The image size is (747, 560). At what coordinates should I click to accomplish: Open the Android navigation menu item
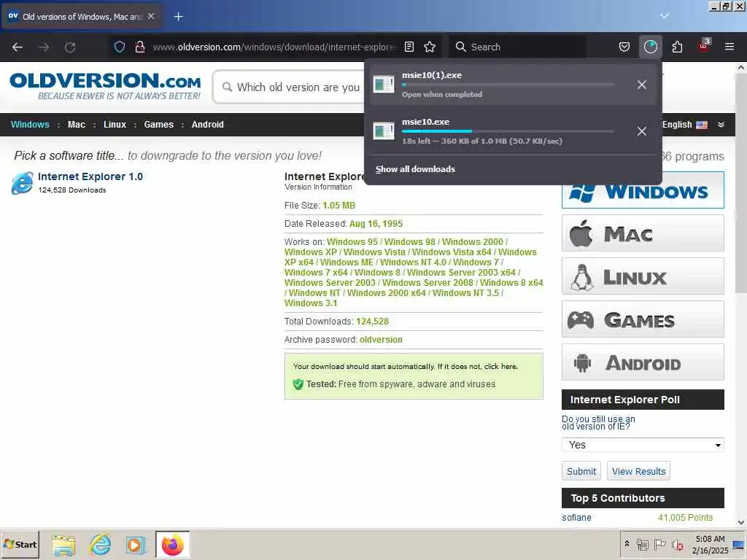(208, 125)
